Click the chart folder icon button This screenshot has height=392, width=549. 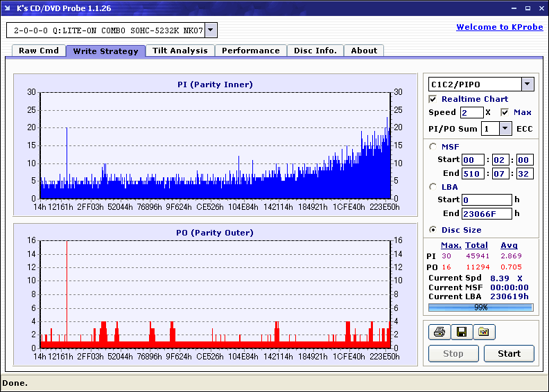coord(484,332)
